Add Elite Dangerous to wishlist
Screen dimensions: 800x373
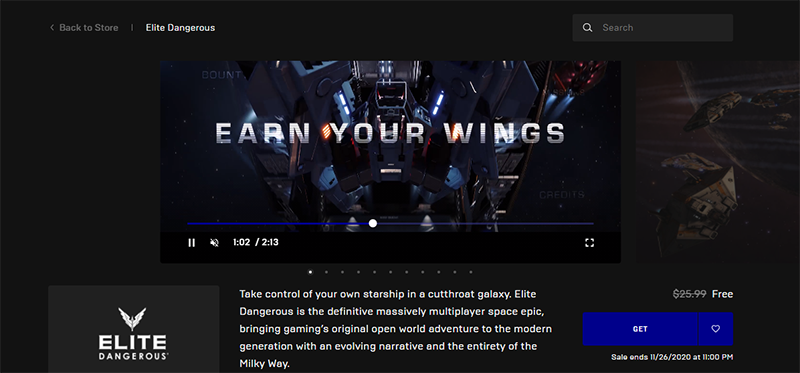tap(715, 329)
